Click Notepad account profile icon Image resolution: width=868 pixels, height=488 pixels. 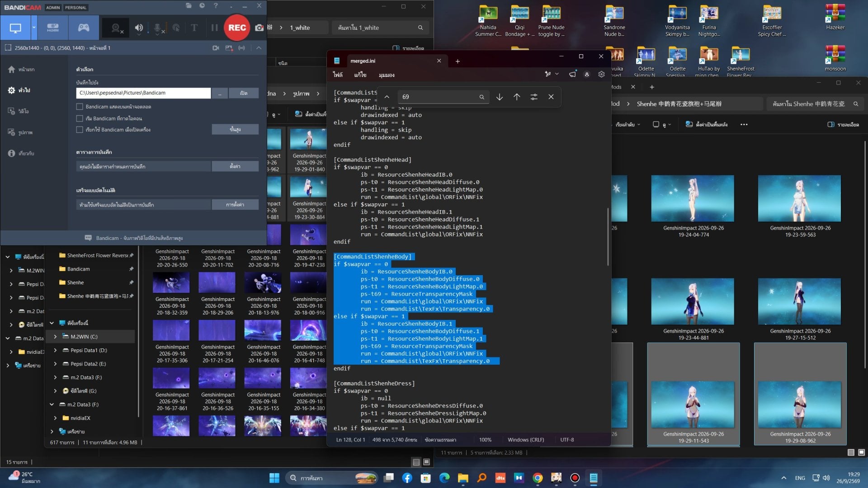(587, 75)
